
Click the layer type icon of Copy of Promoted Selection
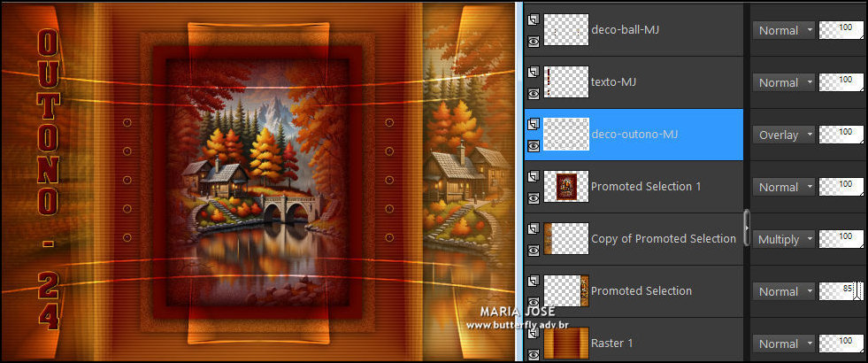tap(534, 228)
